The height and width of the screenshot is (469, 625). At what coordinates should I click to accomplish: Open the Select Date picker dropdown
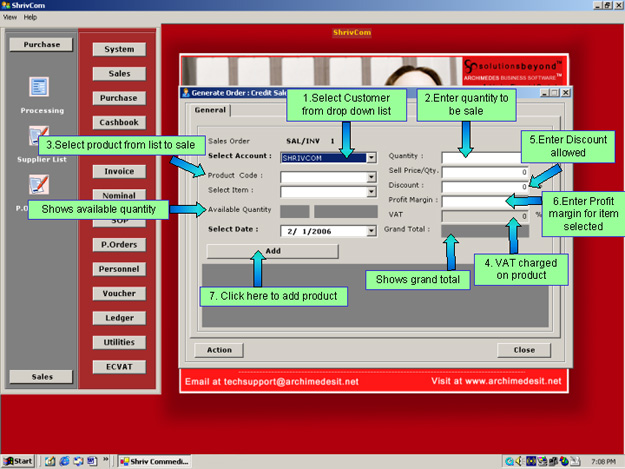click(371, 231)
